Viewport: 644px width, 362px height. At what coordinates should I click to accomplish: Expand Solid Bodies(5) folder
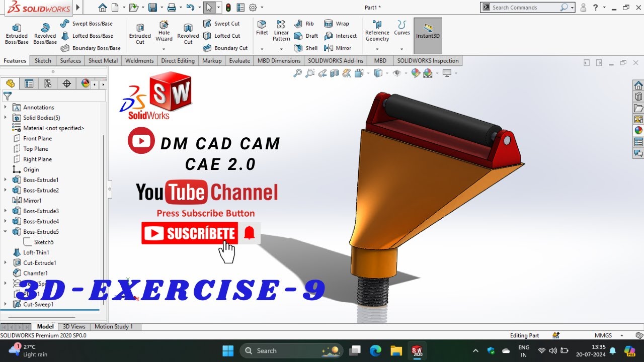coord(6,118)
